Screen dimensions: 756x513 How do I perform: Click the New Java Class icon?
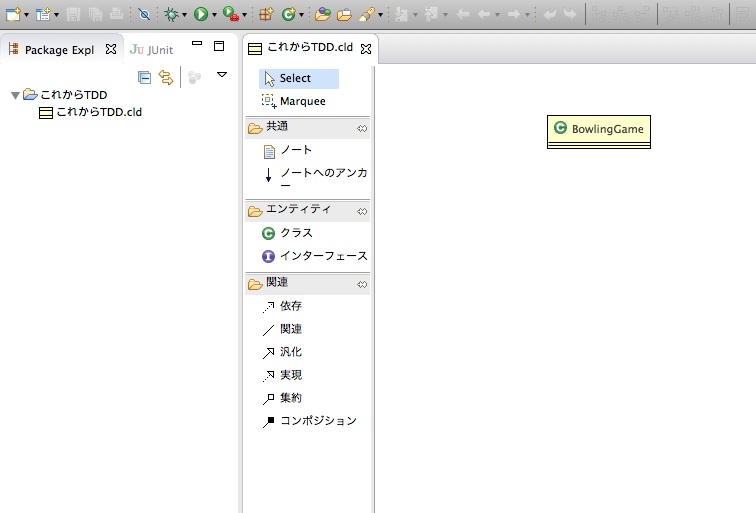coord(288,14)
